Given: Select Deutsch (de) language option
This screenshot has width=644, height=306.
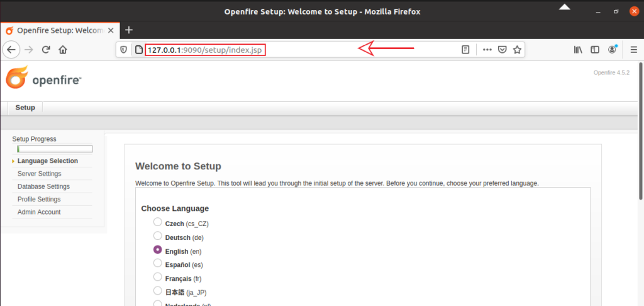Looking at the screenshot, I should click(158, 235).
